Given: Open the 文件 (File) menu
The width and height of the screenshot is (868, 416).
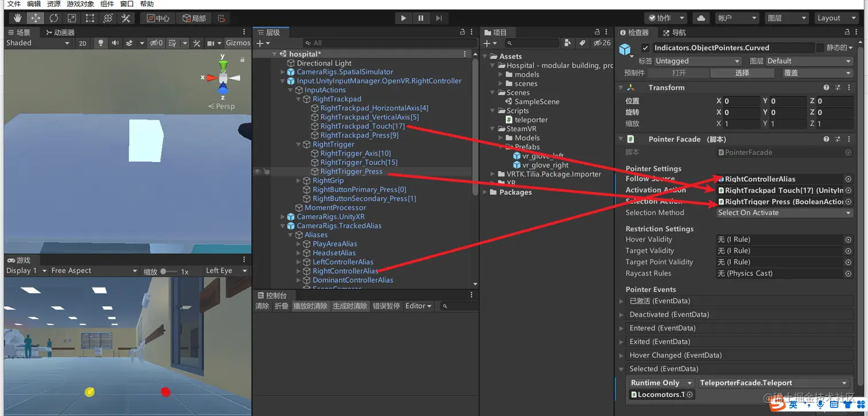Looking at the screenshot, I should tap(14, 4).
